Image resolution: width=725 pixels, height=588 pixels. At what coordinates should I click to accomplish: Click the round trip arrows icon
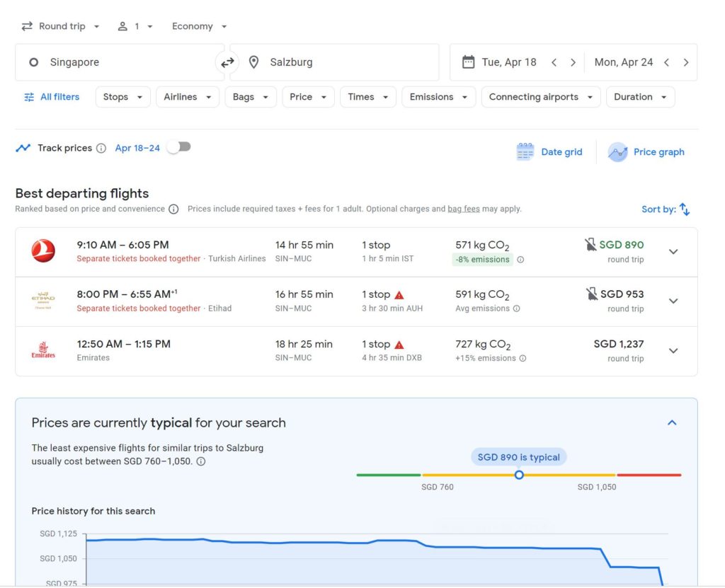pos(26,25)
